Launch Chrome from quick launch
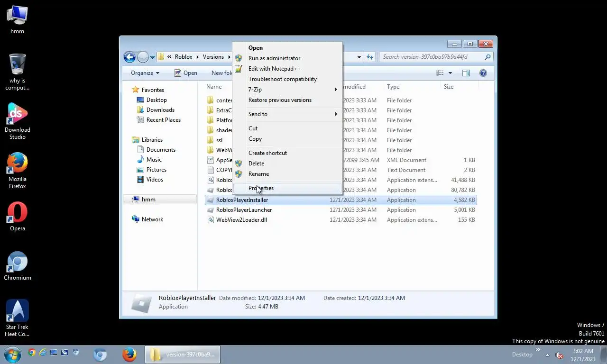Screen dimensions: 607x364 [x=32, y=353]
